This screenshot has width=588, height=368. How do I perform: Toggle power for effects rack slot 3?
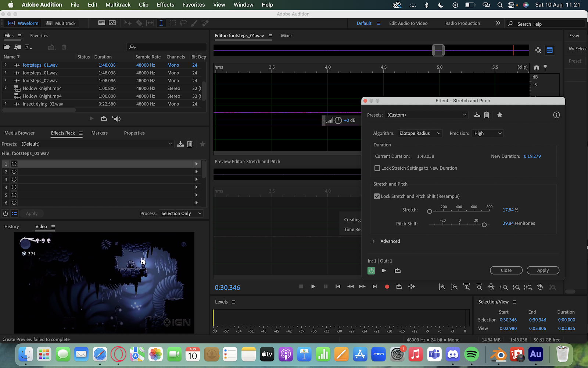(14, 179)
